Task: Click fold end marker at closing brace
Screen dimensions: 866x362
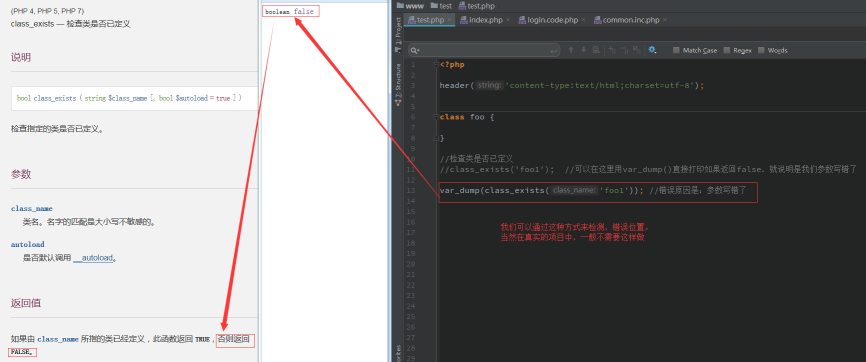Action: click(x=436, y=138)
